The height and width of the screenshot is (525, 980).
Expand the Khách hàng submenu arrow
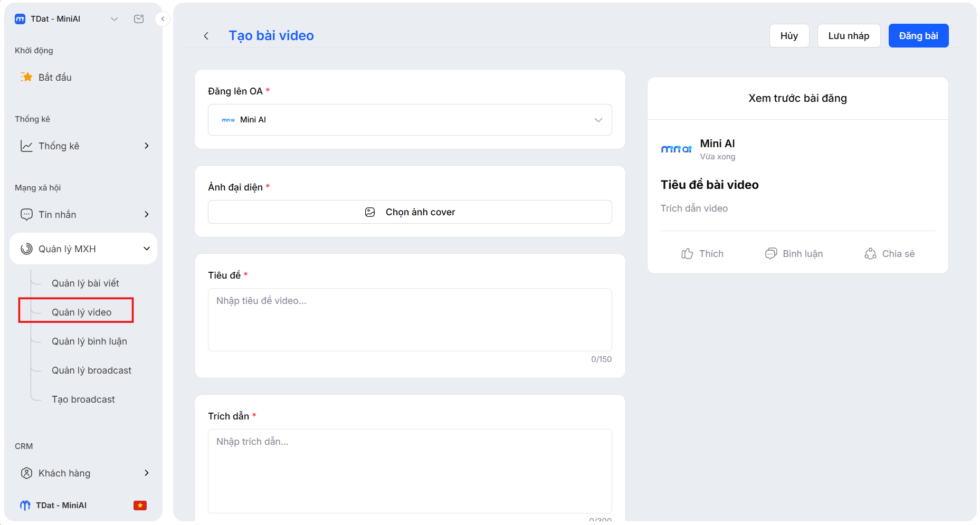(x=147, y=473)
